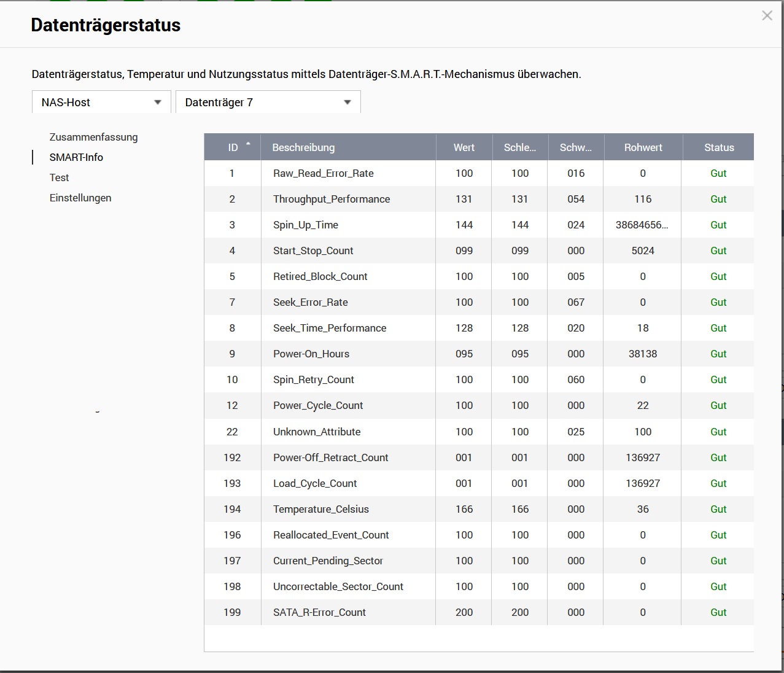Select the Load_Cycle_Count row
Image resolution: width=784 pixels, height=673 pixels.
click(x=479, y=483)
